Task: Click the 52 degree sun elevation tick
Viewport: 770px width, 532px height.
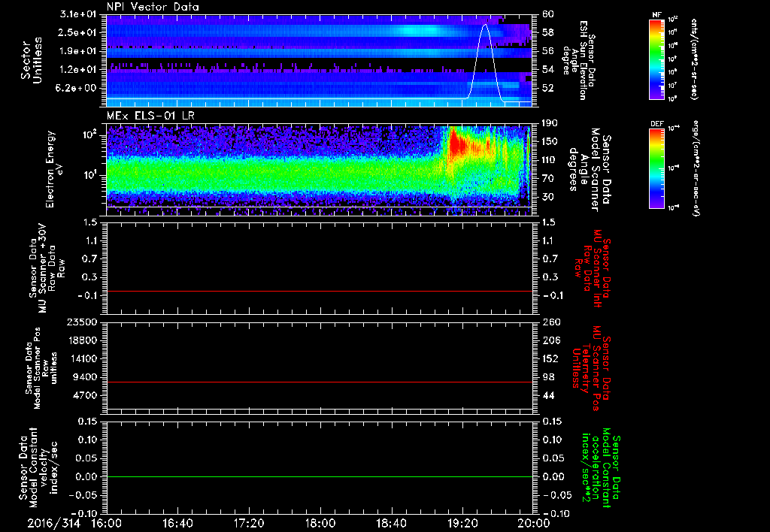Action: [548, 88]
